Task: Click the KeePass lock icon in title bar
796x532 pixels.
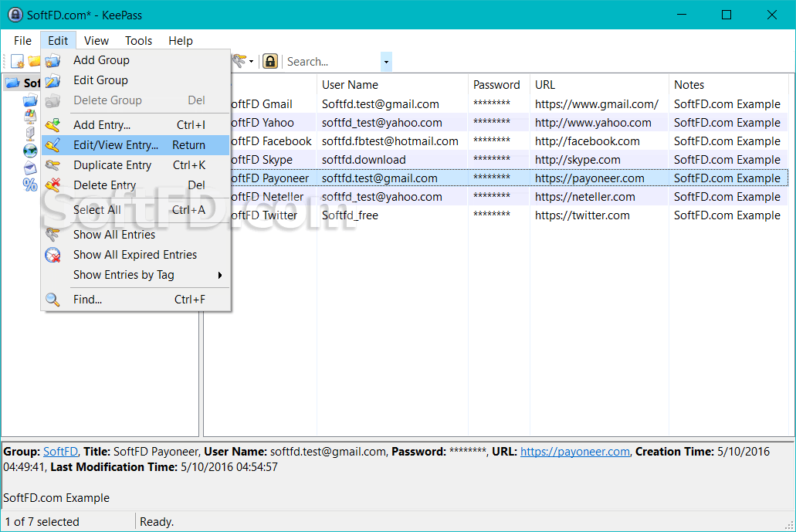Action: (15, 15)
